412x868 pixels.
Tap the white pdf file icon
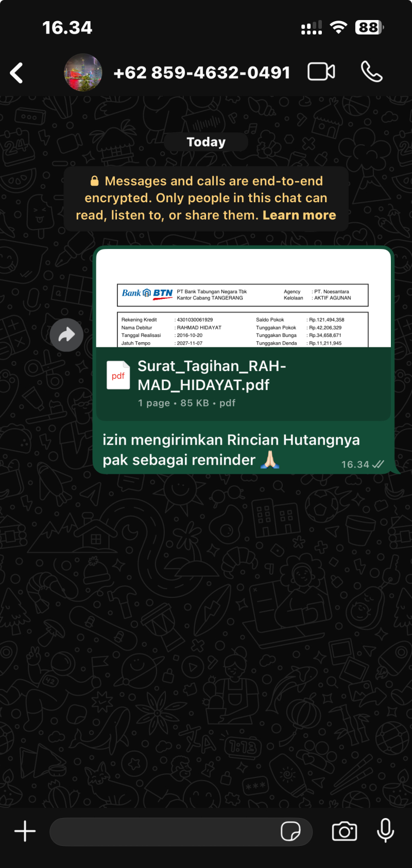coord(118,376)
